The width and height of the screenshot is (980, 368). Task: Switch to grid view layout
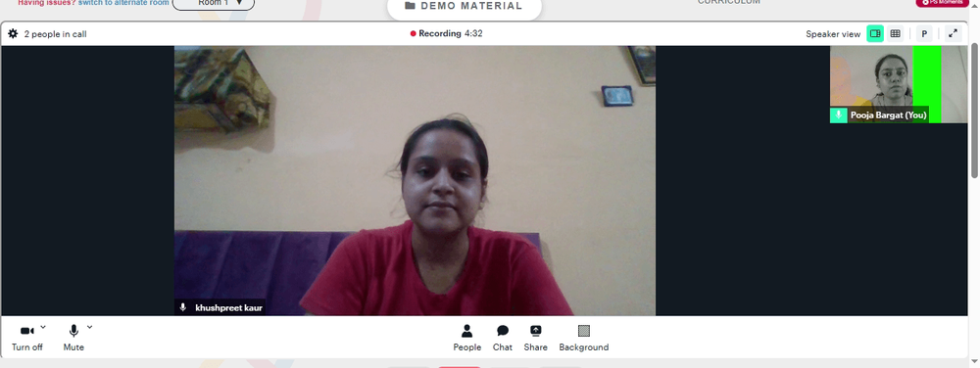895,33
